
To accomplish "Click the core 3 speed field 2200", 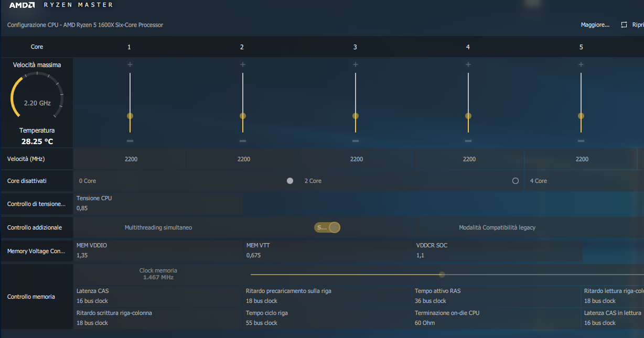I will 356,159.
